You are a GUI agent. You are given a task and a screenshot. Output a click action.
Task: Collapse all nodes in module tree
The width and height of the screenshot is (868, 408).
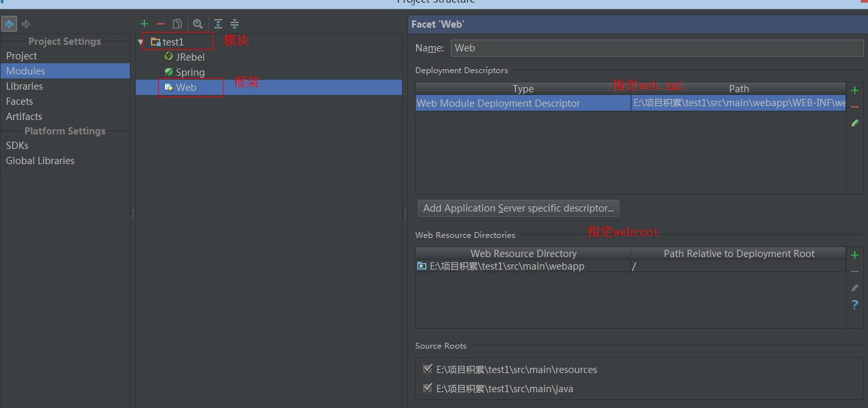235,24
